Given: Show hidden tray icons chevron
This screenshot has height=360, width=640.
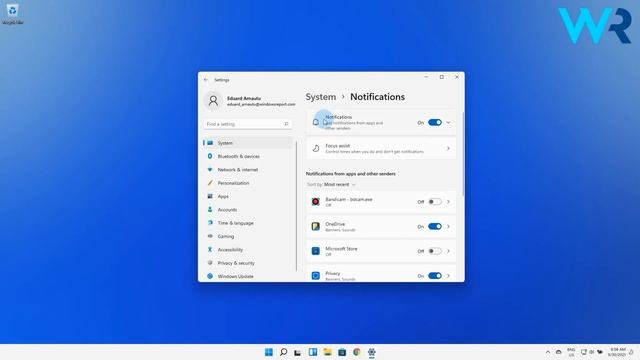Looking at the screenshot, I should pyautogui.click(x=548, y=352).
